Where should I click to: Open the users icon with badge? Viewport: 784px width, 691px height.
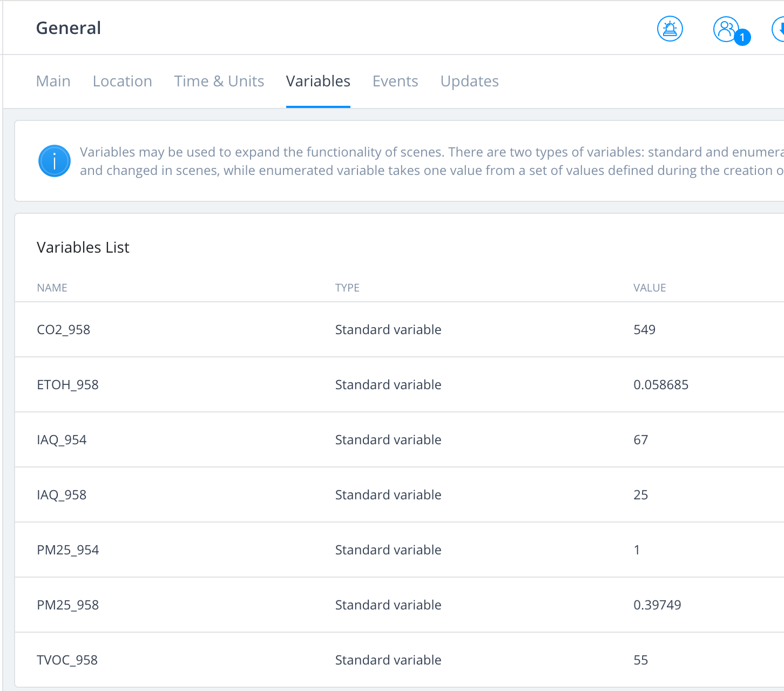pos(726,29)
